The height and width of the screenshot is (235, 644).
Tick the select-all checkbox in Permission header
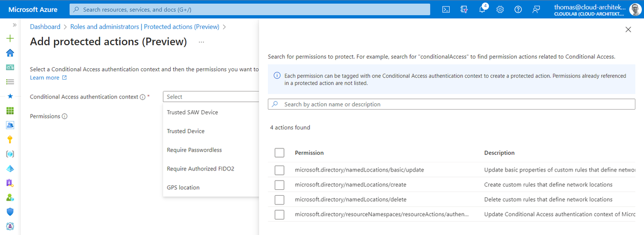pos(279,153)
